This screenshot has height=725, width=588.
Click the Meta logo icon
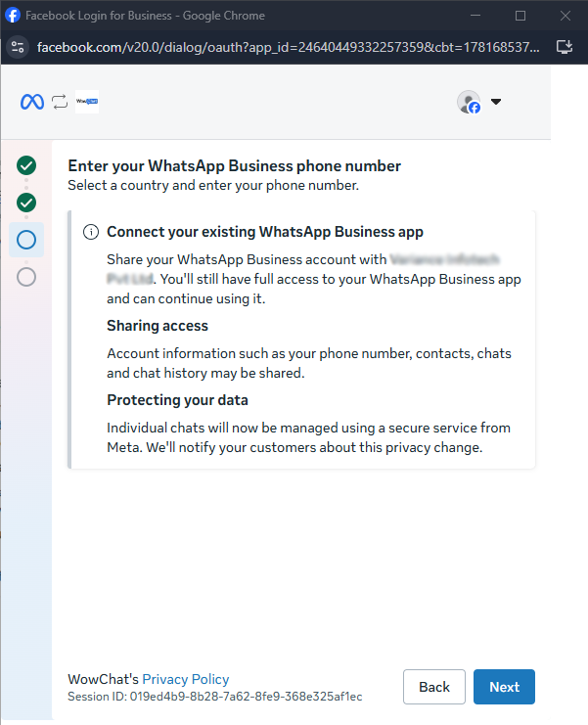[32, 102]
